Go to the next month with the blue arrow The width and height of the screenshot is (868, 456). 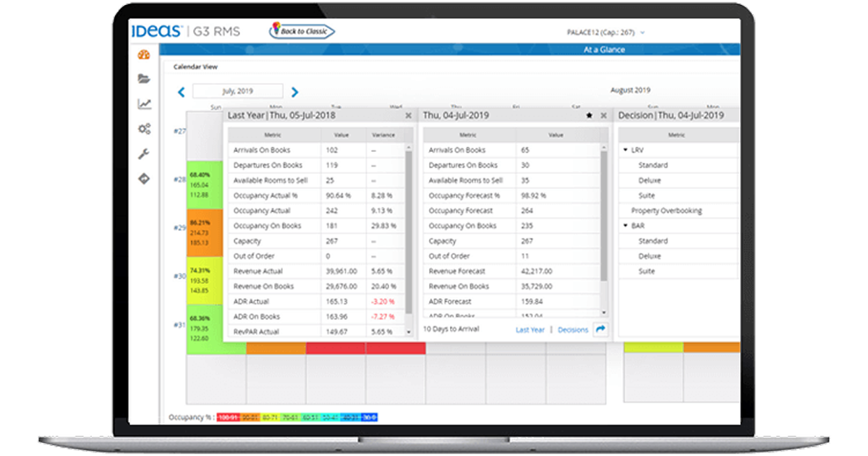click(294, 90)
